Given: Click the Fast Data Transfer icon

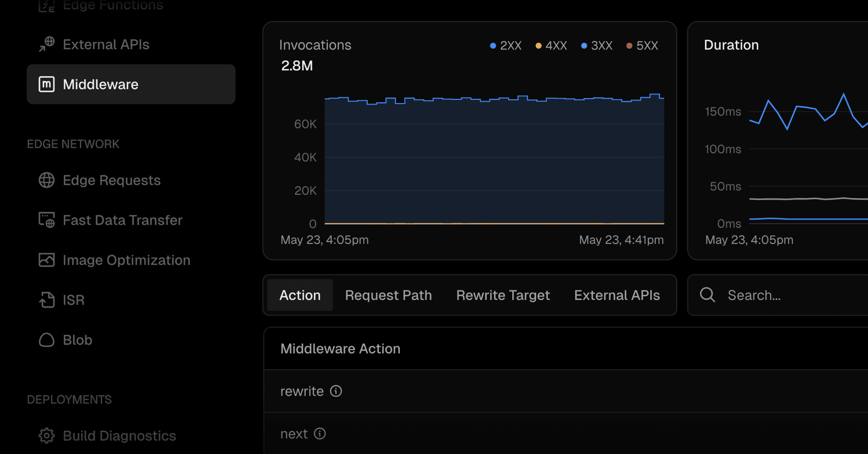Looking at the screenshot, I should (x=47, y=220).
